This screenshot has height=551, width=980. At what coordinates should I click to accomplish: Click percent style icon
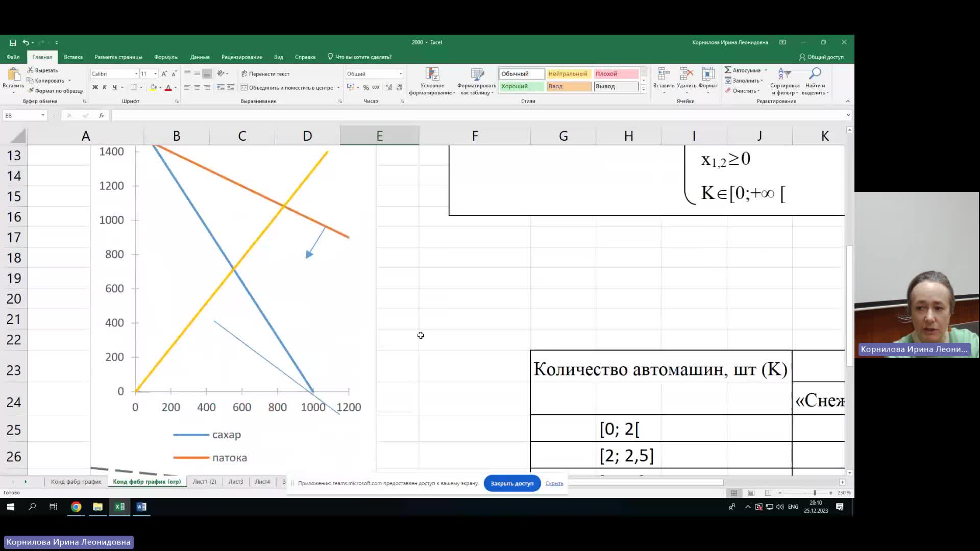366,87
